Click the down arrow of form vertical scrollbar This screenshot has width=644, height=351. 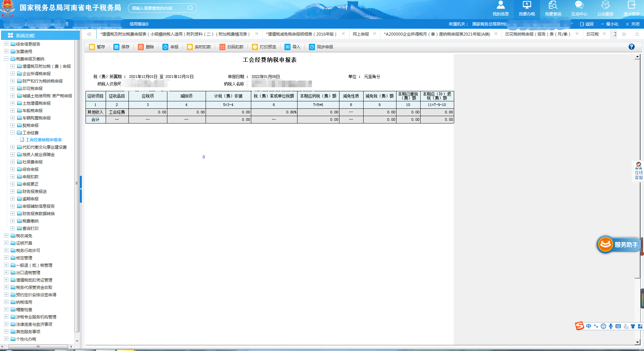pos(637,342)
